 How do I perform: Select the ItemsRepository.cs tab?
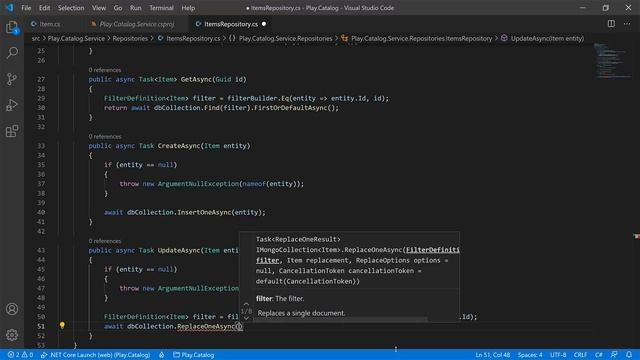tap(231, 24)
